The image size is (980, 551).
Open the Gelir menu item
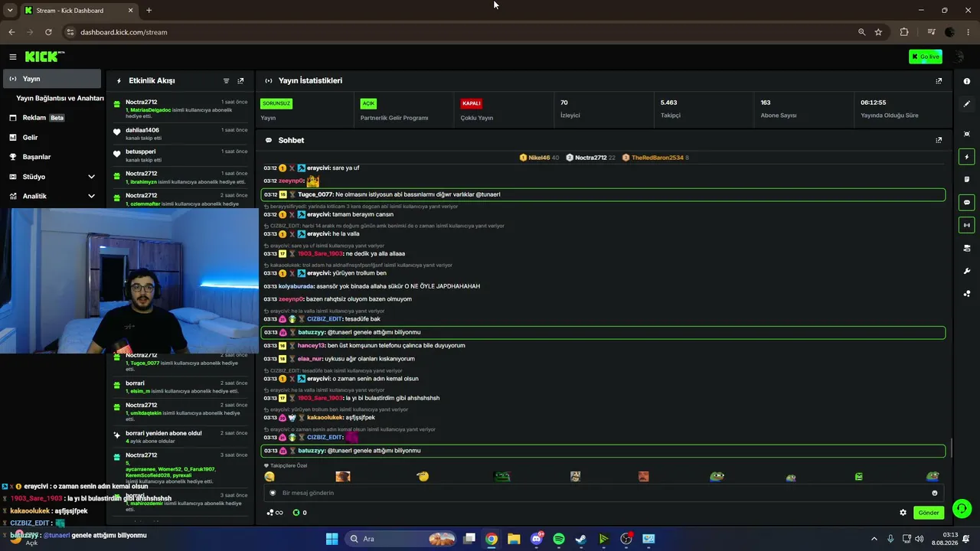tap(51, 138)
